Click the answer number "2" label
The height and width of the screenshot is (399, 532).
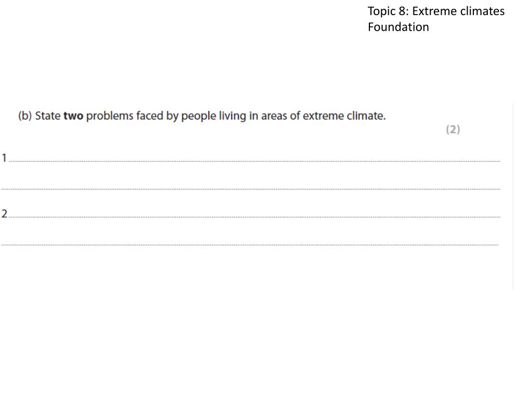(x=4, y=214)
